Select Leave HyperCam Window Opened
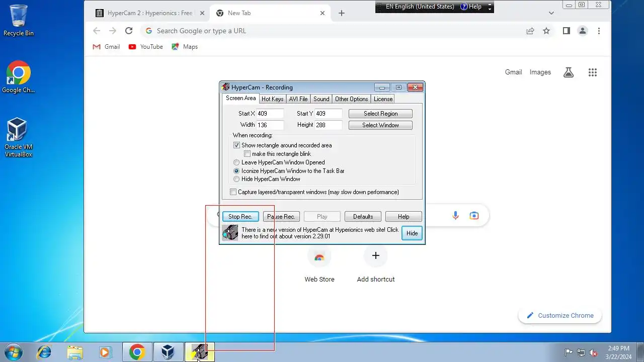644x362 pixels. [236, 162]
